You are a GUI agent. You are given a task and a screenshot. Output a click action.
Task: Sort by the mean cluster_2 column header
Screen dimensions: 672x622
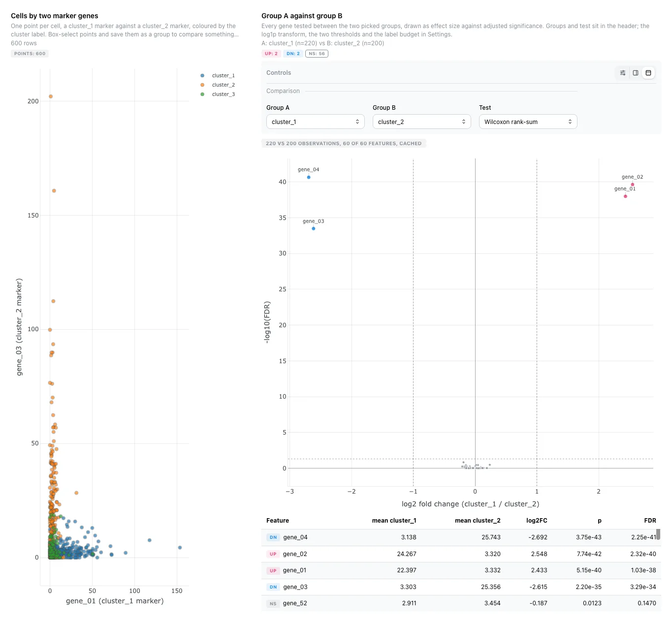tap(478, 521)
